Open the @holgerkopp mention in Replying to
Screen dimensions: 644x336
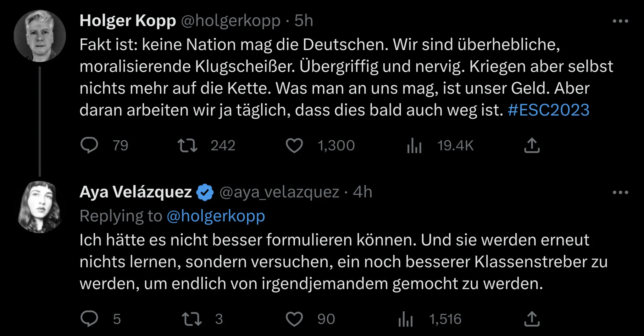pyautogui.click(x=216, y=216)
